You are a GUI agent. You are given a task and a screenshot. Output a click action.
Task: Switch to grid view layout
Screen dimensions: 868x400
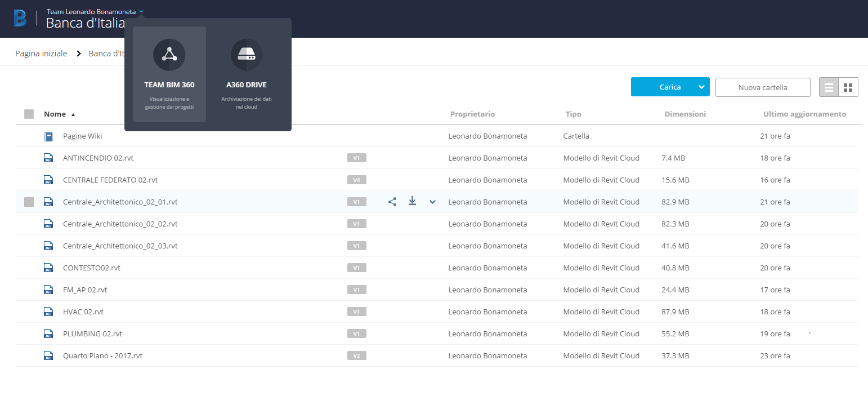[849, 87]
